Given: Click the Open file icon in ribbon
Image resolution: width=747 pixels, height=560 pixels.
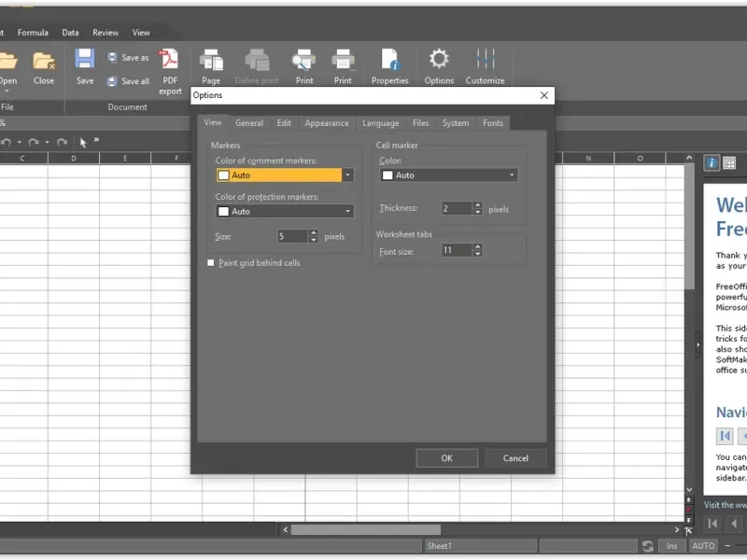Looking at the screenshot, I should pos(8,61).
